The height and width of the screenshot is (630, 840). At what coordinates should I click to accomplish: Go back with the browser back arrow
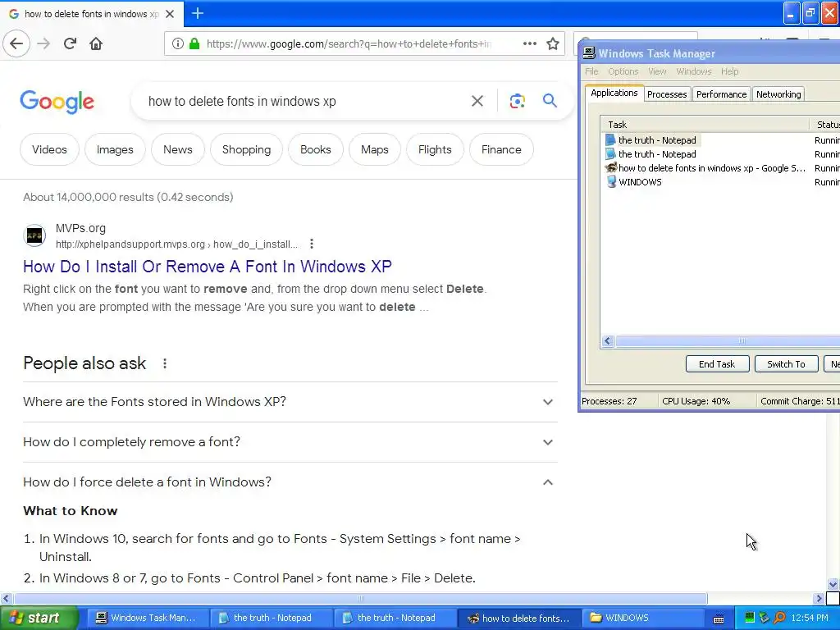coord(16,43)
